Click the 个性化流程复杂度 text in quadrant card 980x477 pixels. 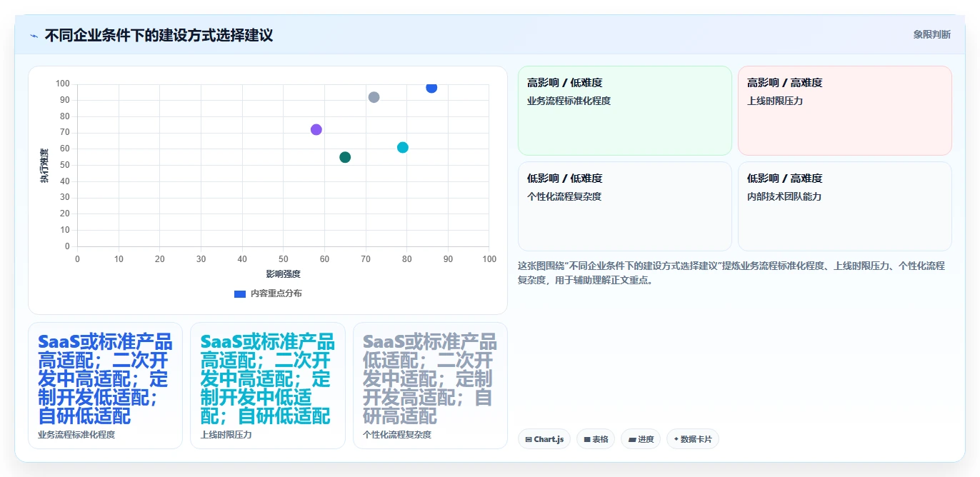coord(564,196)
